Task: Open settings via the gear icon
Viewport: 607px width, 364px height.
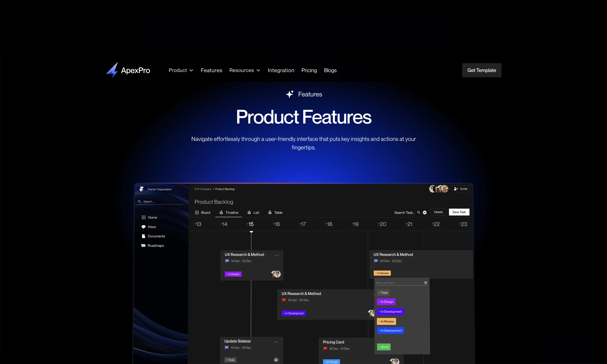Action: coord(425,213)
